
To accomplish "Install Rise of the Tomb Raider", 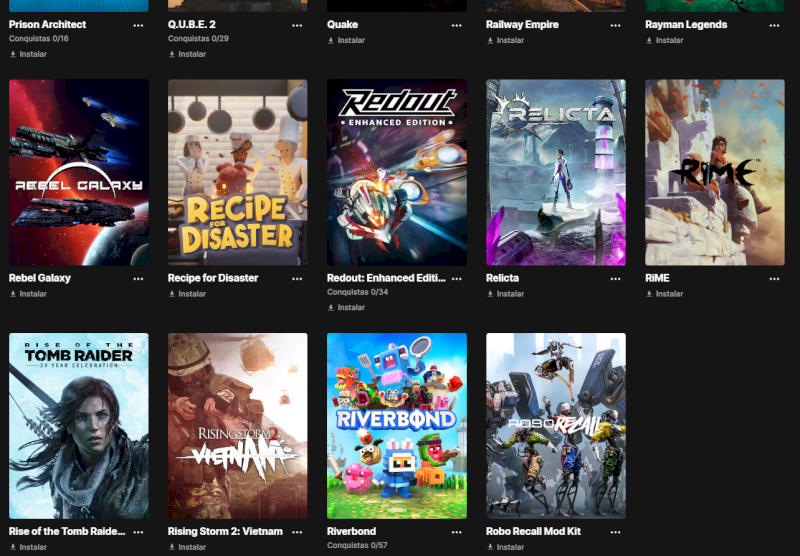I will coord(29,547).
